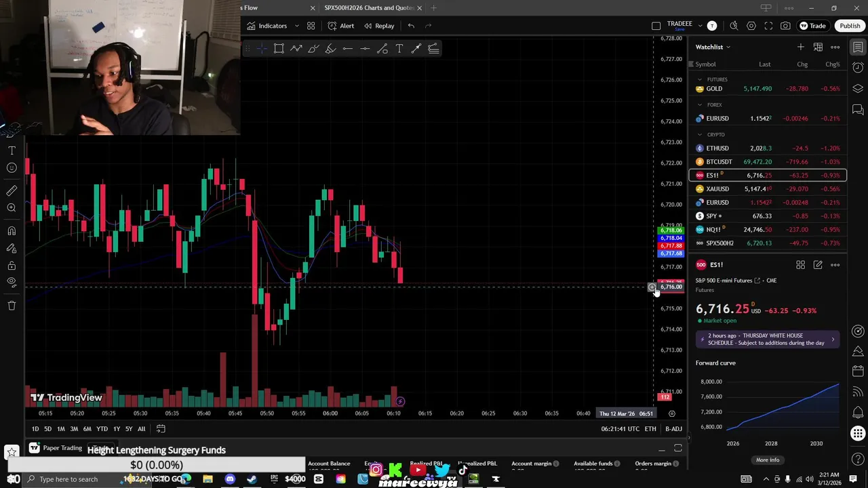Screen dimensions: 868x488
Task: Select the brush drawing tool
Action: [x=313, y=48]
